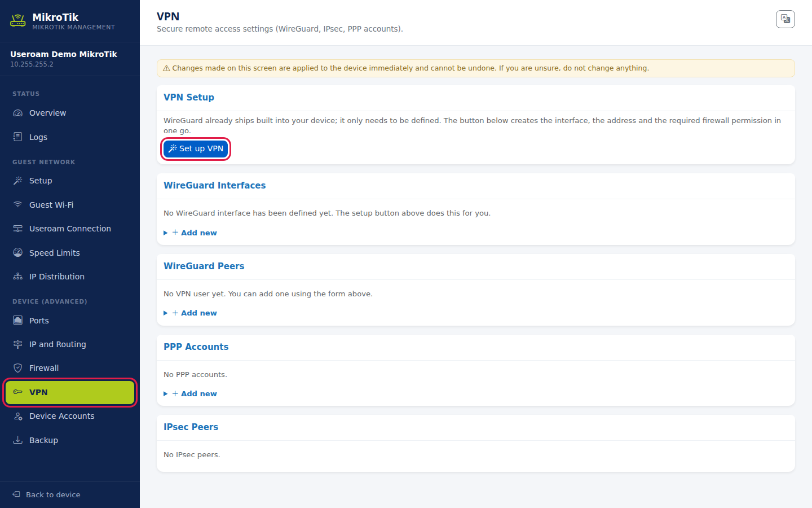Image resolution: width=812 pixels, height=508 pixels.
Task: Click the VPN Setup section heading
Action: click(189, 97)
